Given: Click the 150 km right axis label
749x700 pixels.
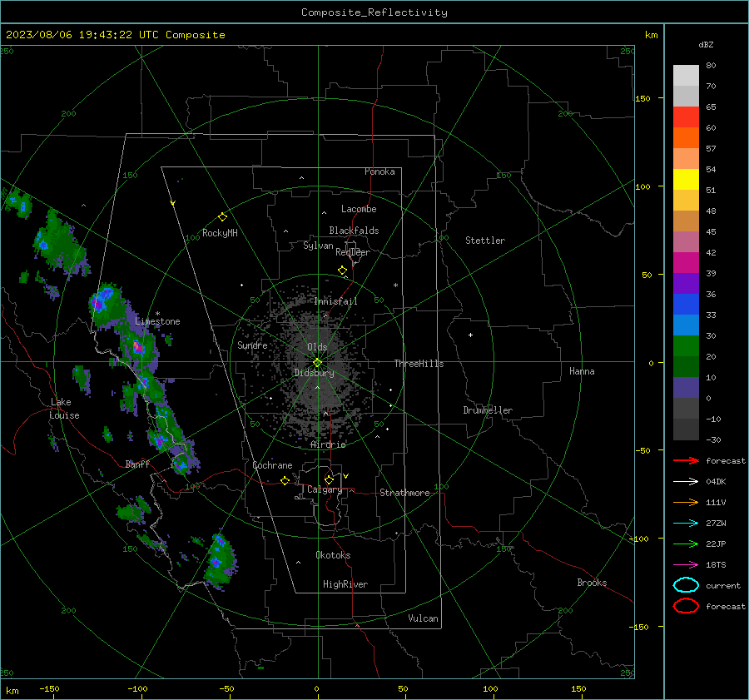Looking at the screenshot, I should point(643,98).
